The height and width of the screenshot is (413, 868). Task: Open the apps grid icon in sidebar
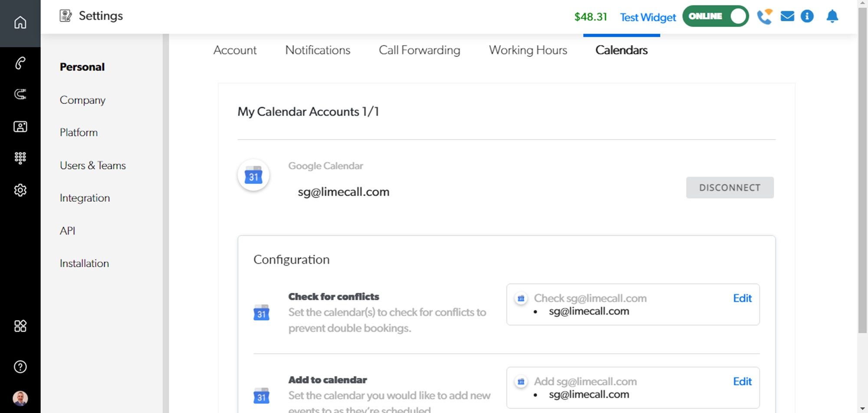point(20,326)
